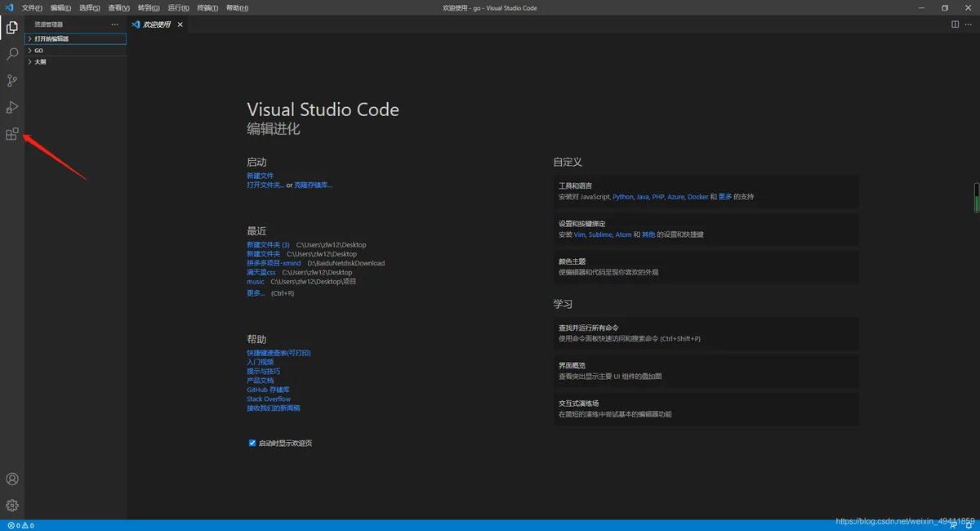Viewport: 980px width, 531px height.
Task: Open the GitHub 存储库 link
Action: click(x=268, y=390)
